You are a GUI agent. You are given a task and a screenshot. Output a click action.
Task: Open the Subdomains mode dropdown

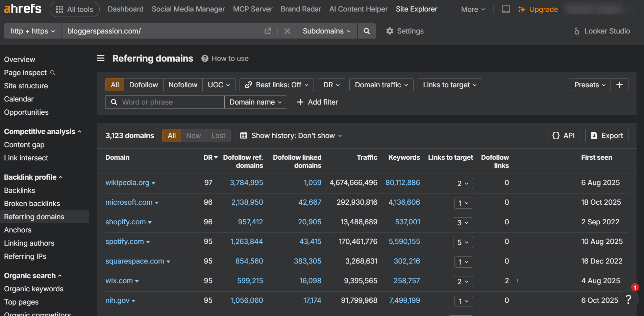(326, 31)
